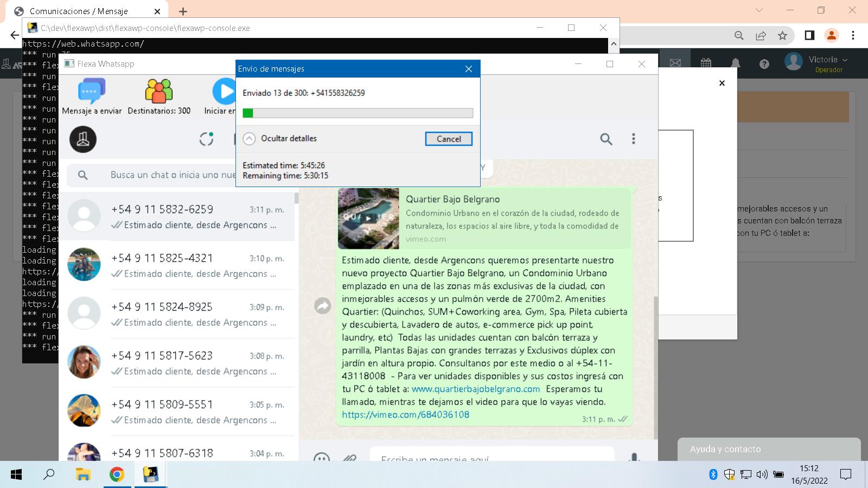Viewport: 868px width, 488px height.
Task: Search within the chat using magnifier icon
Action: 606,139
